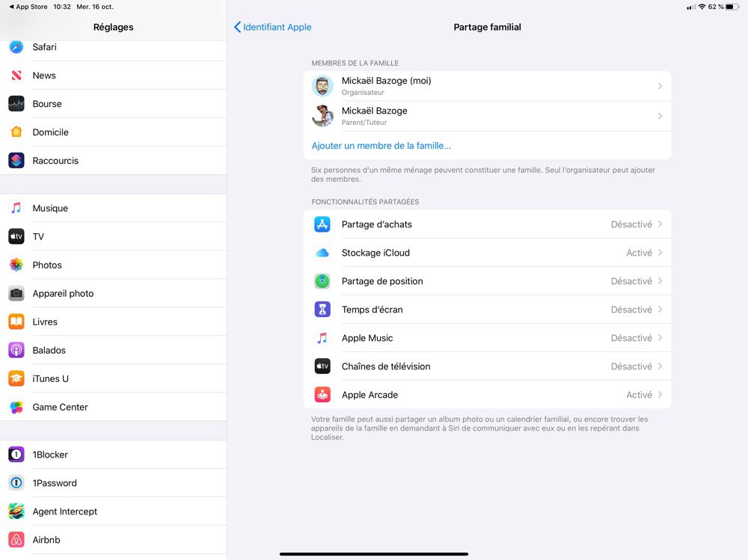Tap the Wi-Fi status icon
The height and width of the screenshot is (560, 748).
702,7
